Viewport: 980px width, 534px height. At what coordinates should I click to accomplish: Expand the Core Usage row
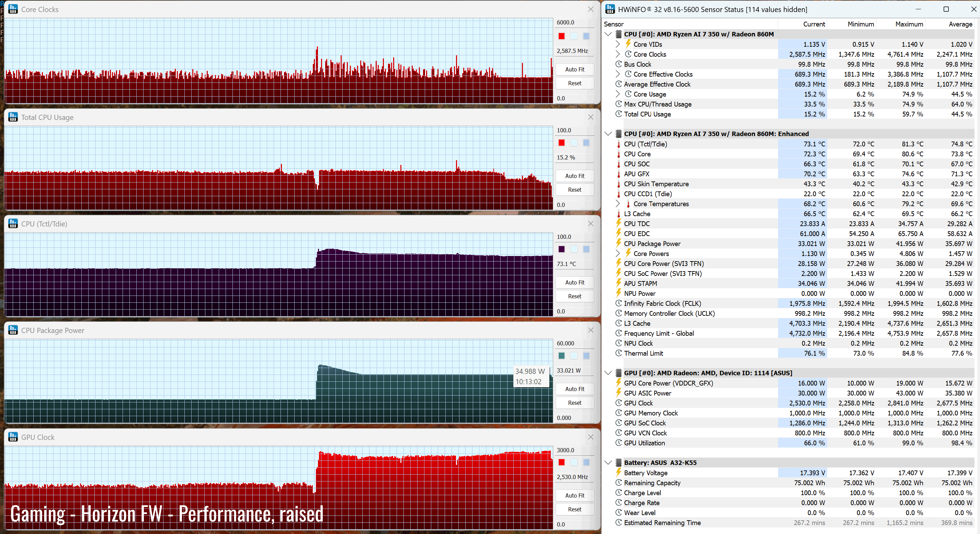[618, 94]
